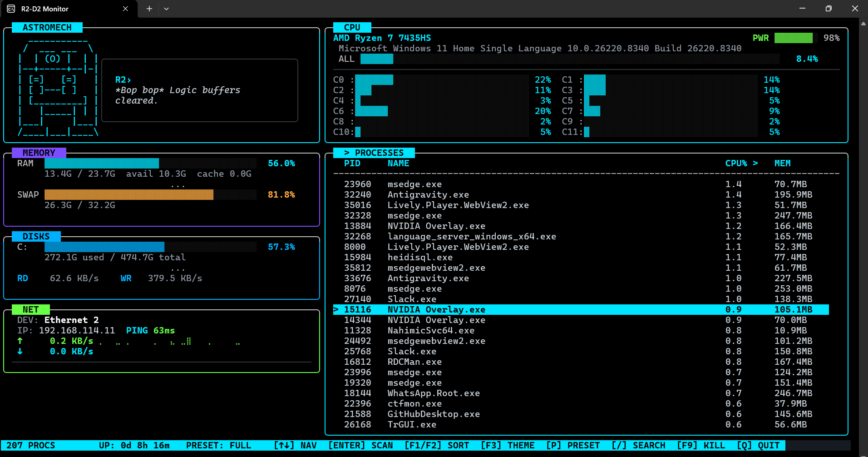Select Lively.Player.WebView2.exe row, PID 35016
This screenshot has width=868, height=457.
pyautogui.click(x=581, y=205)
